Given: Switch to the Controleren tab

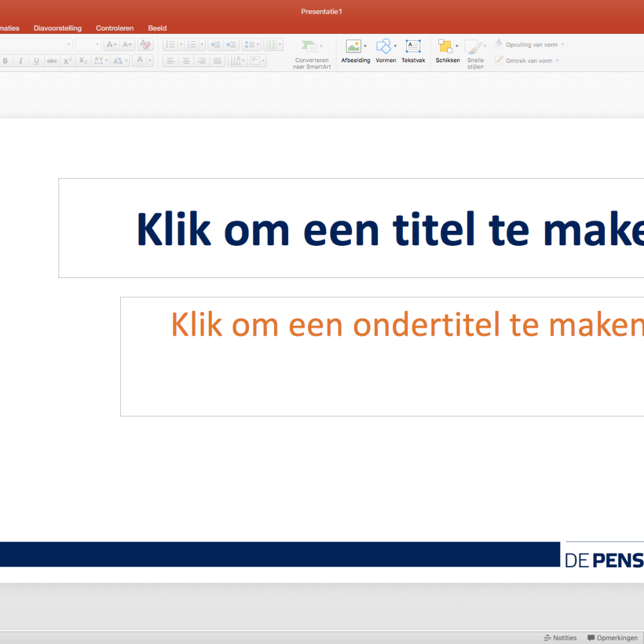Looking at the screenshot, I should (114, 28).
